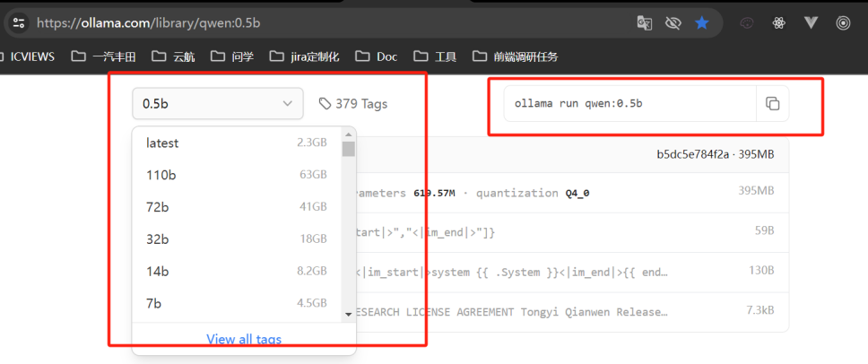Screen dimensions: 868x364
Task: Open the 问学 bookmark folder
Action: (x=232, y=56)
